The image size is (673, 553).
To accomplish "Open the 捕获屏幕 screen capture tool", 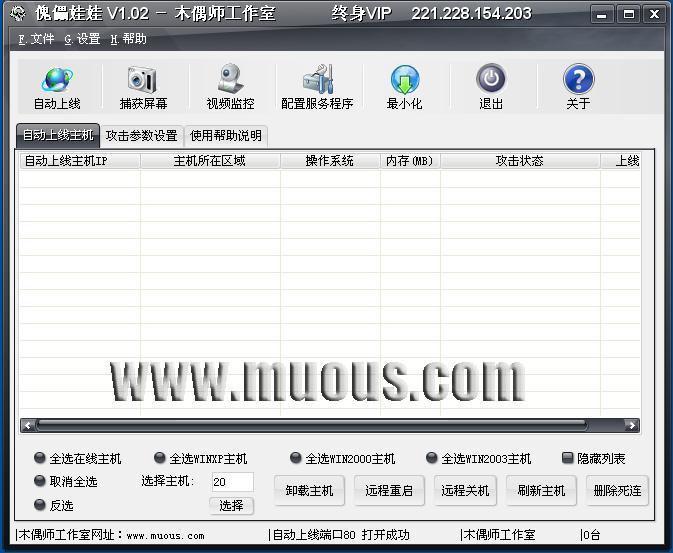I will (142, 80).
